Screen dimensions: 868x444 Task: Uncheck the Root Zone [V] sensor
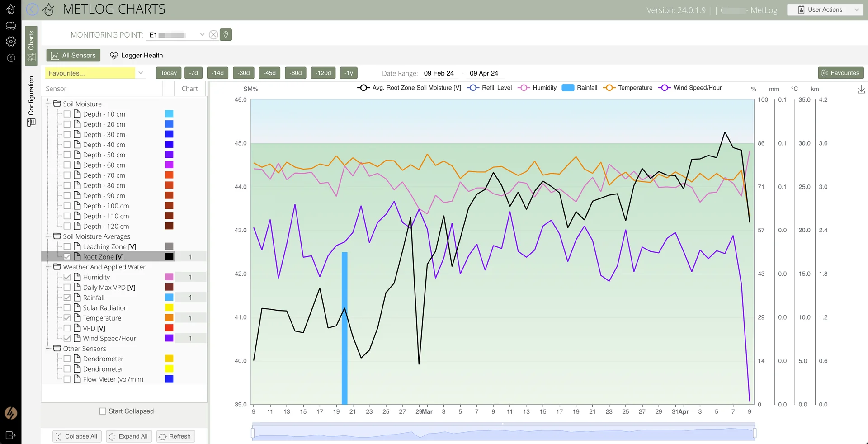tap(67, 257)
